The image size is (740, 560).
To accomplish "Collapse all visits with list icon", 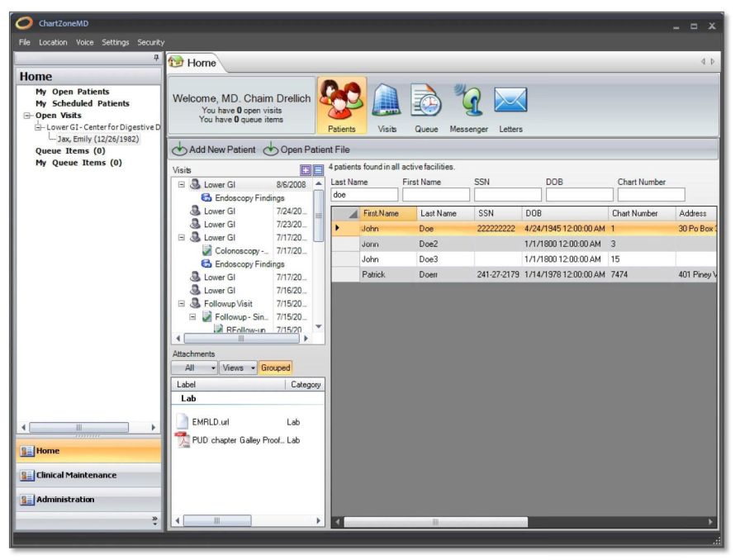I will click(x=318, y=170).
